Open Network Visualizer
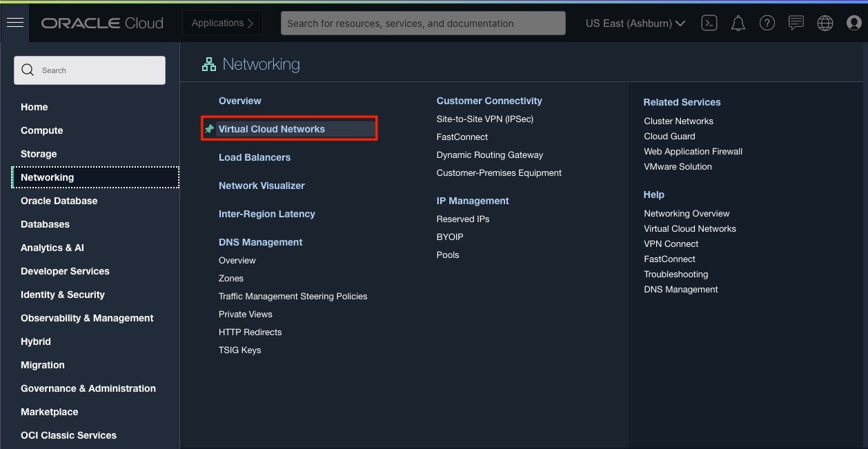 point(262,186)
